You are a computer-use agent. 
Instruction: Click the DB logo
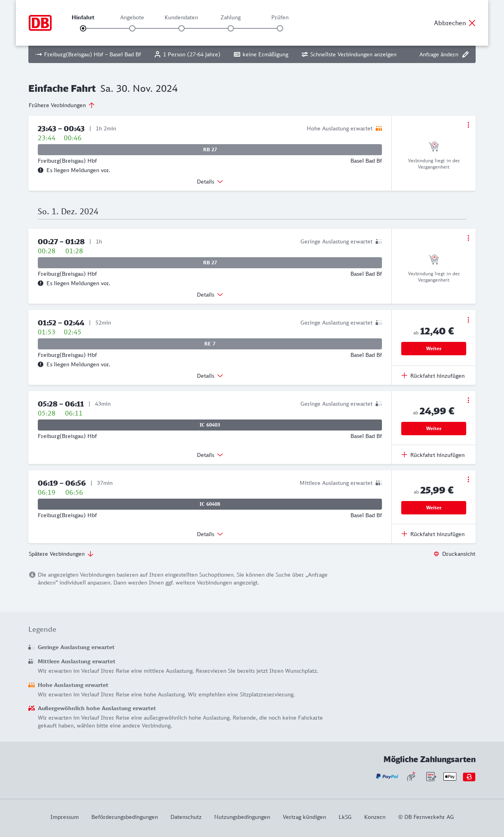tap(40, 23)
